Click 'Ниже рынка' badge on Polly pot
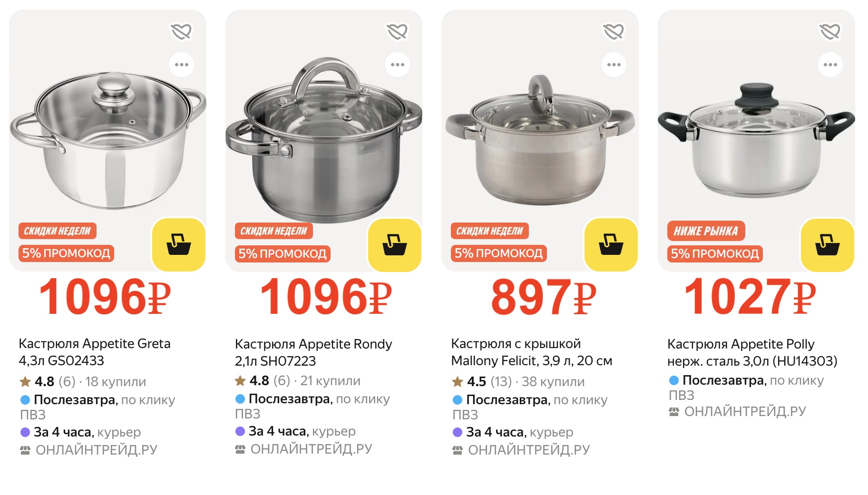The width and height of the screenshot is (868, 495). (x=706, y=231)
